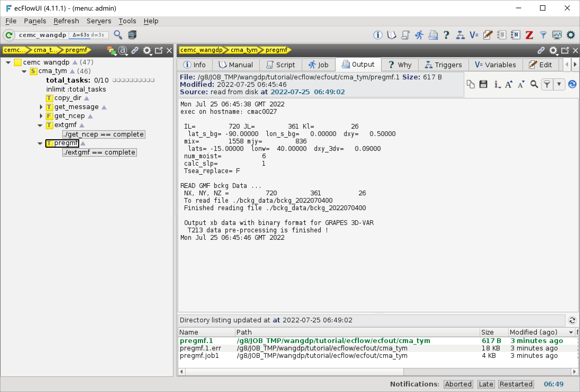The image size is (580, 392).
Task: Expand the get_ncep family node
Action: pos(41,116)
